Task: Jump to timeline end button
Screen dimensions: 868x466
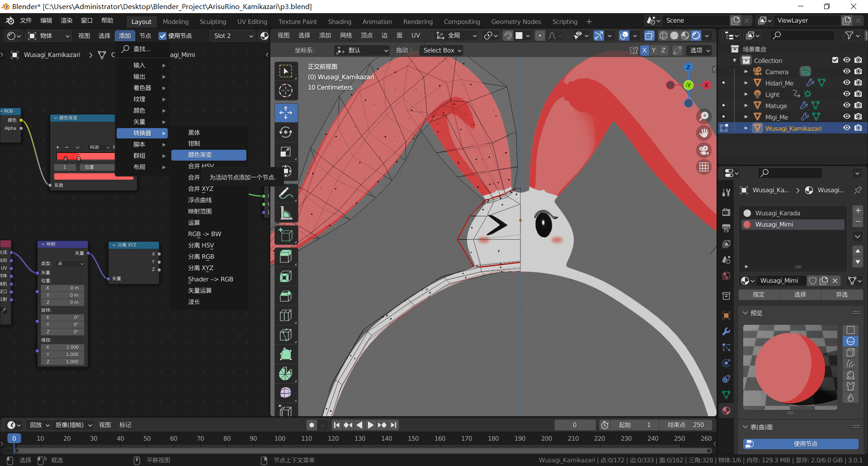Action: click(x=394, y=425)
